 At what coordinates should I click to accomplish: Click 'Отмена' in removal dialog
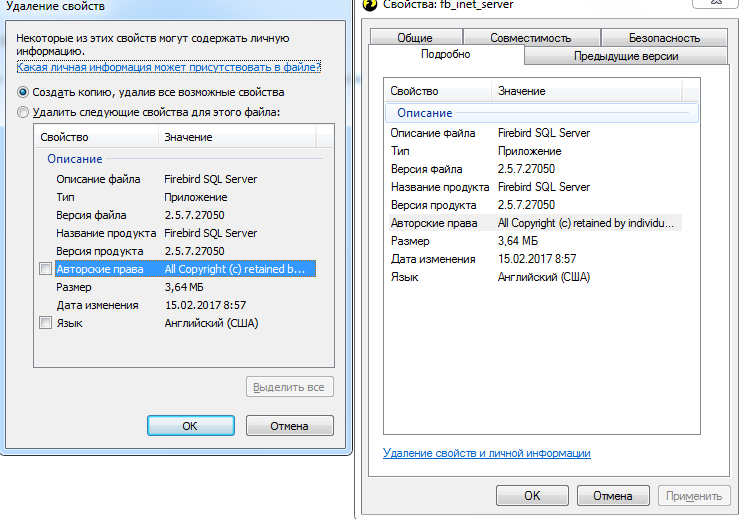click(290, 426)
